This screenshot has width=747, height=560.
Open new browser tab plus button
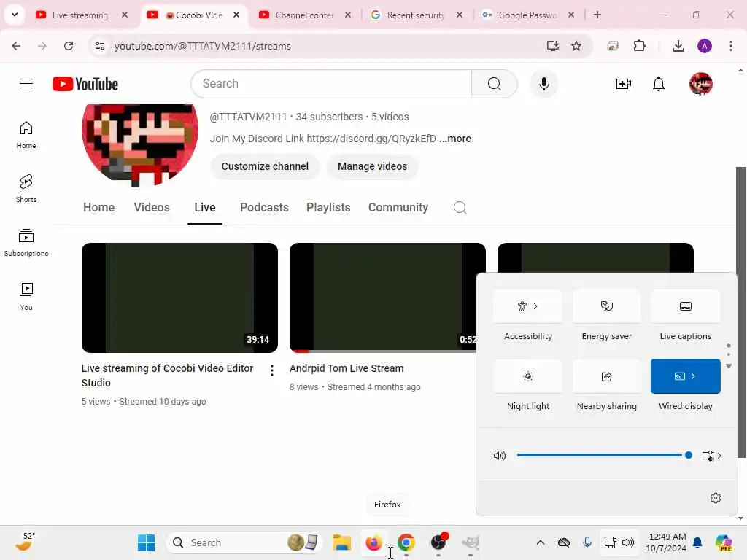(x=597, y=15)
